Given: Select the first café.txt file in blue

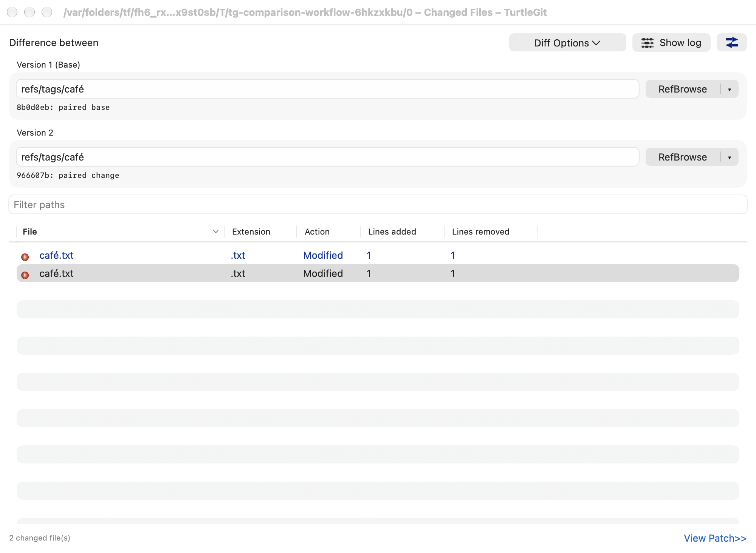Looking at the screenshot, I should (56, 255).
